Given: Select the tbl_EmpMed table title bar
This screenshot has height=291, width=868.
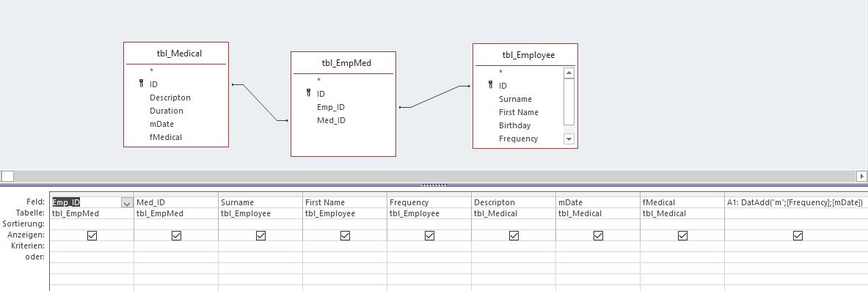Looking at the screenshot, I should coord(343,63).
